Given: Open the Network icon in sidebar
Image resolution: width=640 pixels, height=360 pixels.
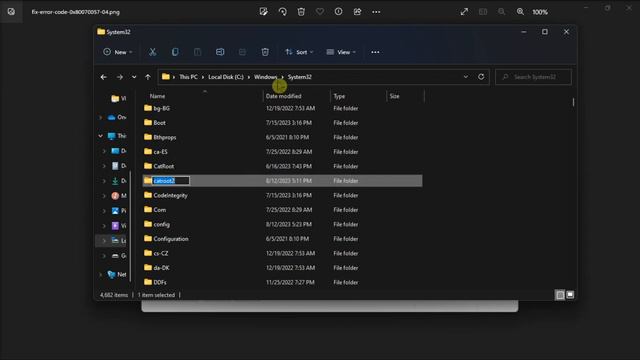Looking at the screenshot, I should tap(111, 275).
